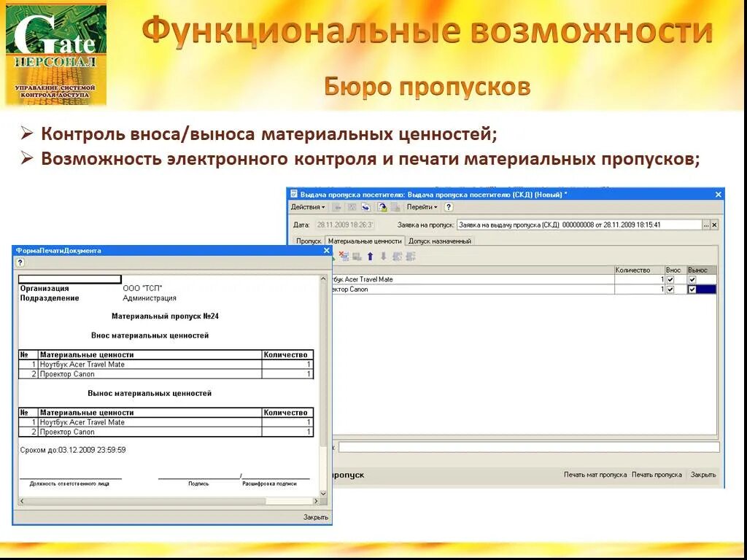Move the row down with gray arrow

click(383, 257)
